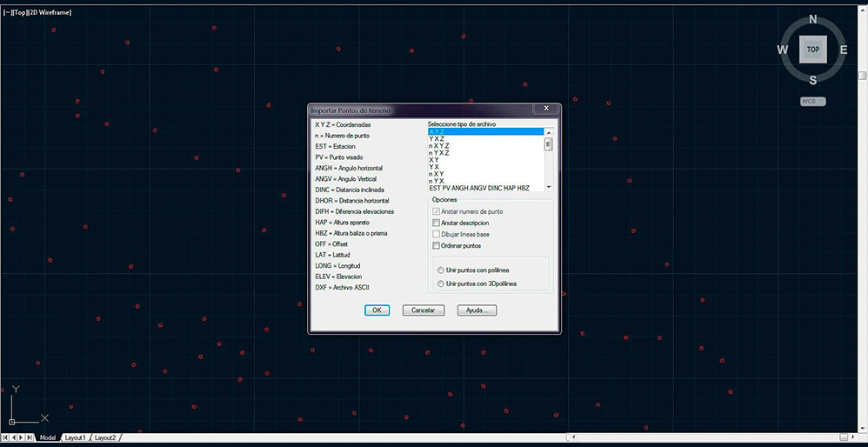Switch to the Layout2 tab
This screenshot has height=447, width=868.
105,437
